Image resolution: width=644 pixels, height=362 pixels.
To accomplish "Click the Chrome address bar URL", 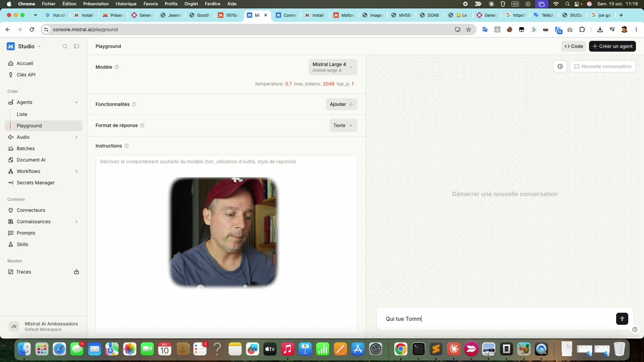I will click(x=86, y=29).
